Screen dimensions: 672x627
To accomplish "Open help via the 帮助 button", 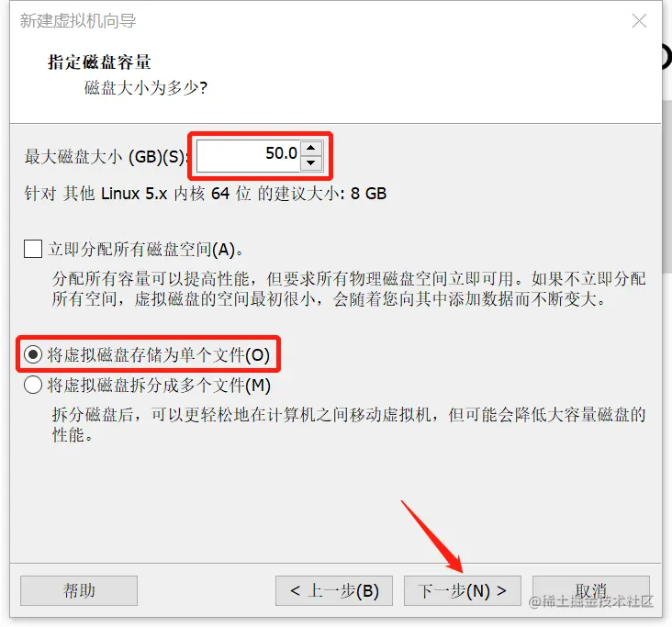I will coord(79,590).
